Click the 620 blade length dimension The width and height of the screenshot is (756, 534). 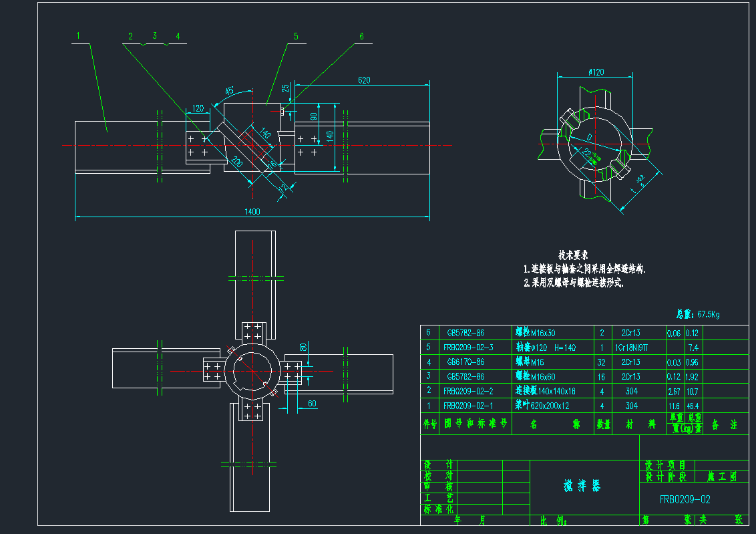point(364,80)
